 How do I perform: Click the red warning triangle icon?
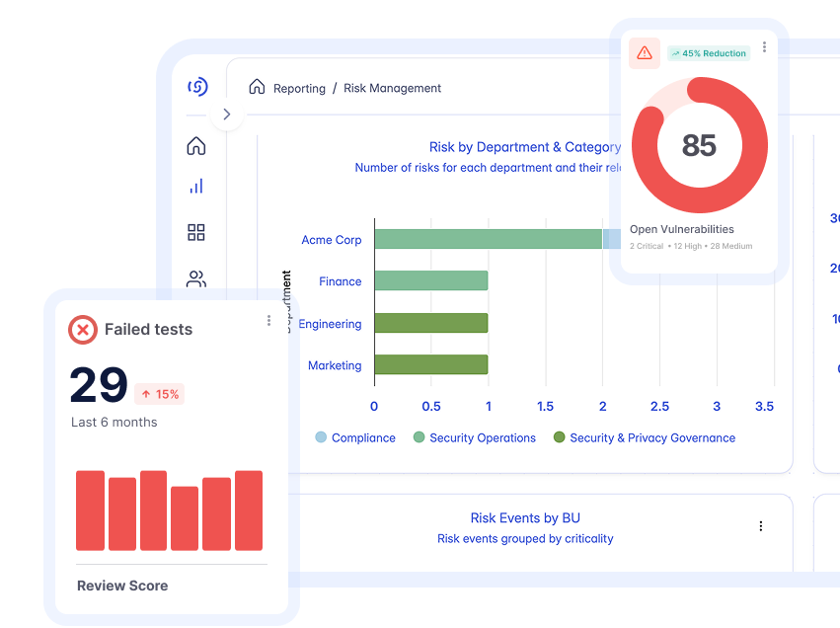(645, 52)
